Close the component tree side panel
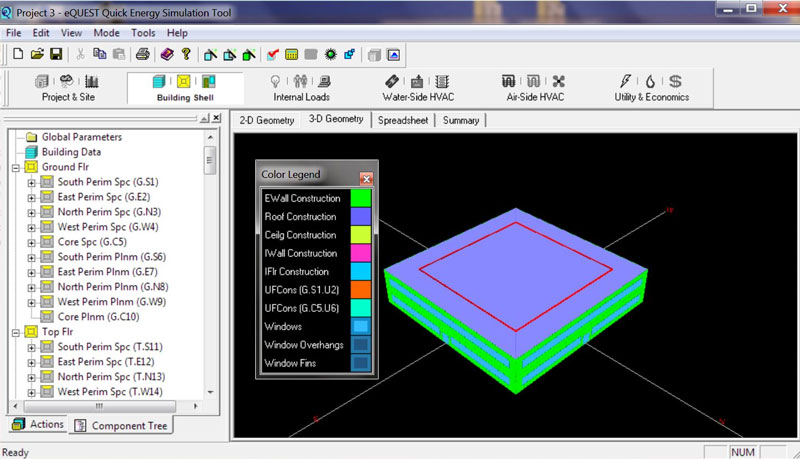Image resolution: width=800 pixels, height=459 pixels. 216,118
